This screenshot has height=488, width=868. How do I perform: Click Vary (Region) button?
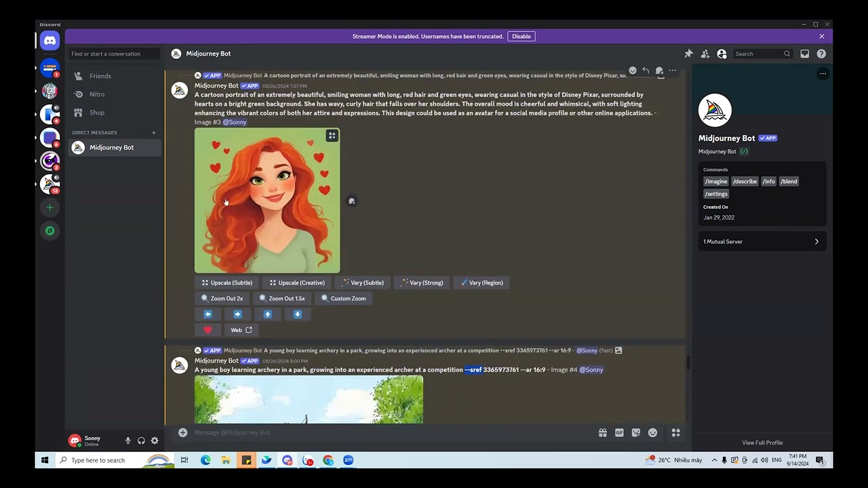[x=481, y=283]
